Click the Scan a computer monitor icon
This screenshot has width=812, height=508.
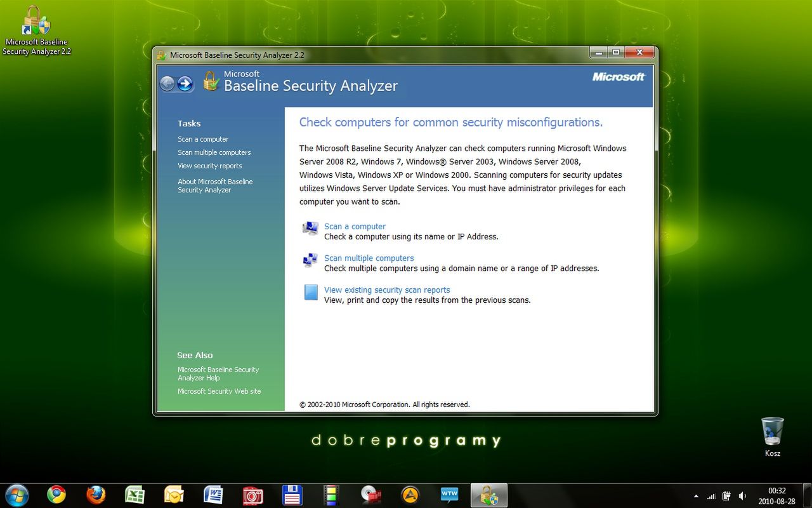pos(310,229)
